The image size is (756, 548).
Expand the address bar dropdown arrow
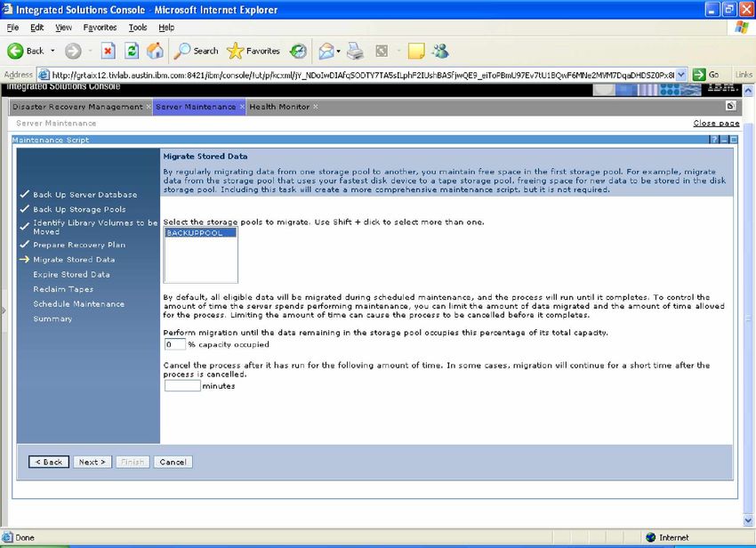coord(680,75)
